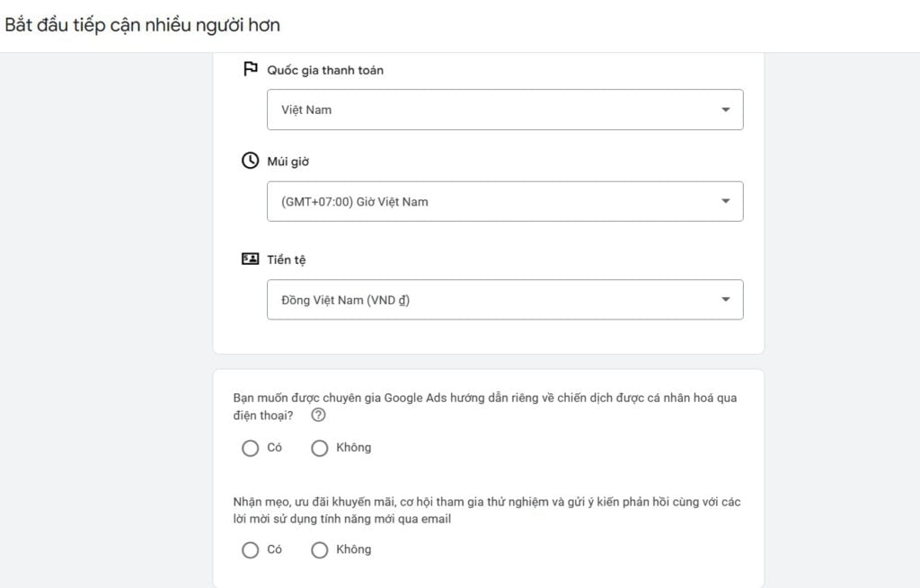920x588 pixels.
Task: Open the Đồng Việt Nam (VND) currency dropdown
Action: tap(505, 300)
